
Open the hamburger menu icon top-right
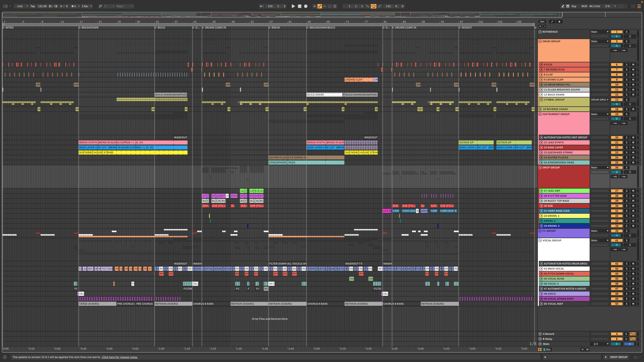pos(639,6)
